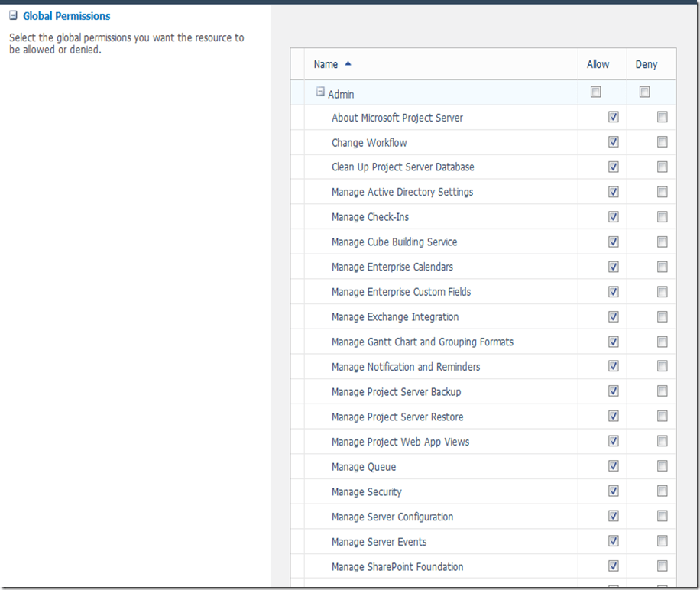Collapse the Global Permissions section
The height and width of the screenshot is (590, 700).
tap(13, 16)
